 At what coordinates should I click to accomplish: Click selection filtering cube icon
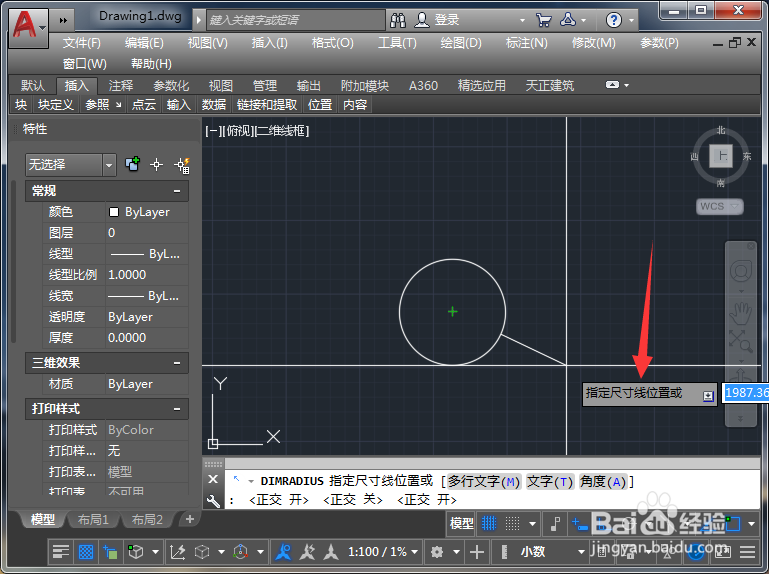[x=202, y=552]
